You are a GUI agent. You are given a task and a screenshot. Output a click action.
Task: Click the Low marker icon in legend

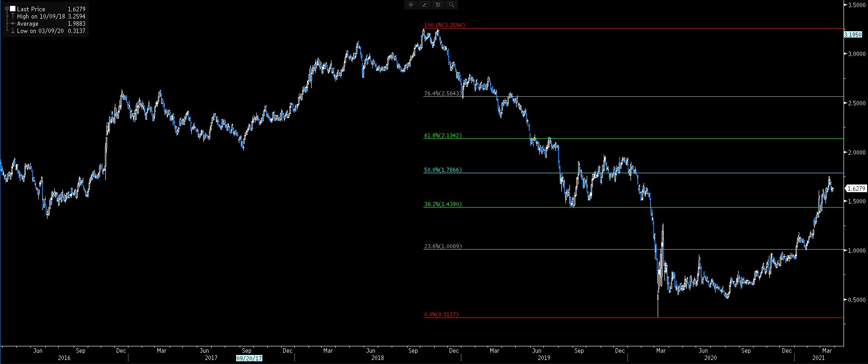coord(12,31)
